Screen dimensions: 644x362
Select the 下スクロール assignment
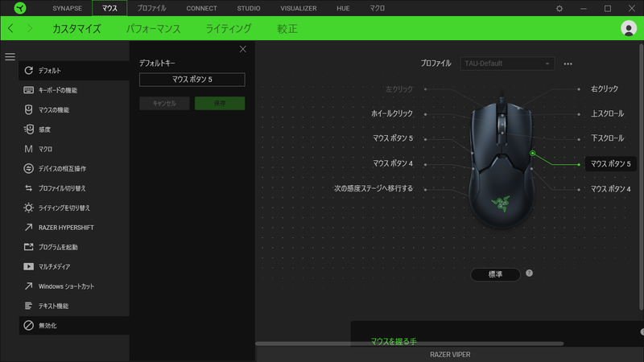point(607,138)
